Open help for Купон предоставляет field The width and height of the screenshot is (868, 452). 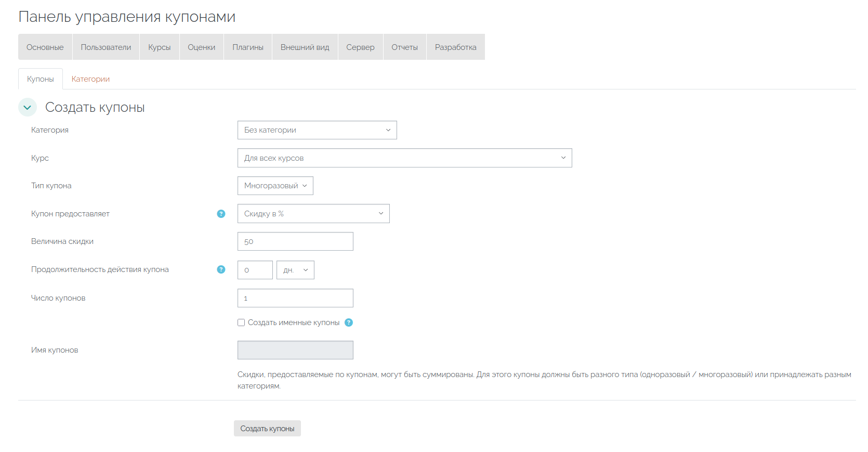pos(221,214)
